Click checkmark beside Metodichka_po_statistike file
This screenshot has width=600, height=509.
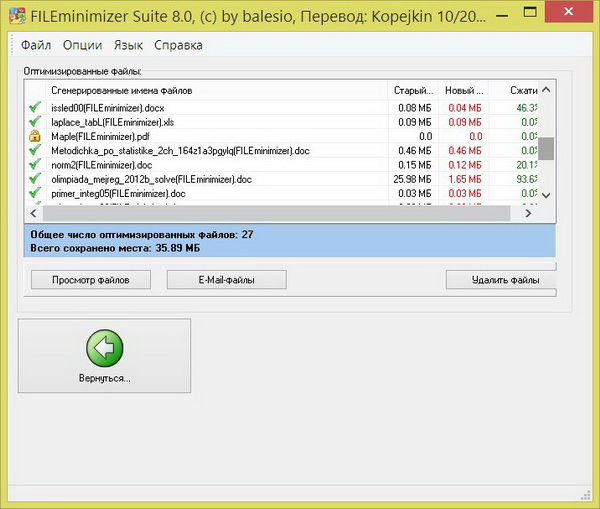point(34,151)
